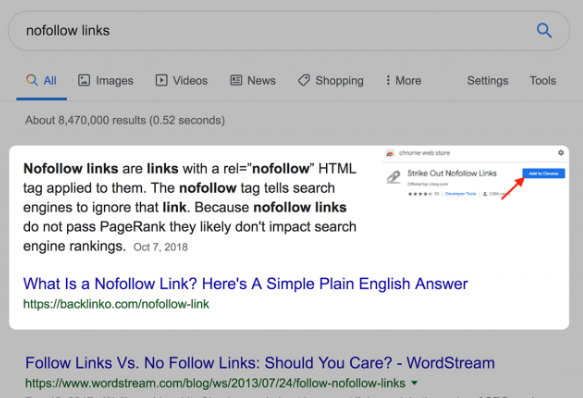Click the Images picture icon
The image size is (583, 398).
tap(84, 80)
